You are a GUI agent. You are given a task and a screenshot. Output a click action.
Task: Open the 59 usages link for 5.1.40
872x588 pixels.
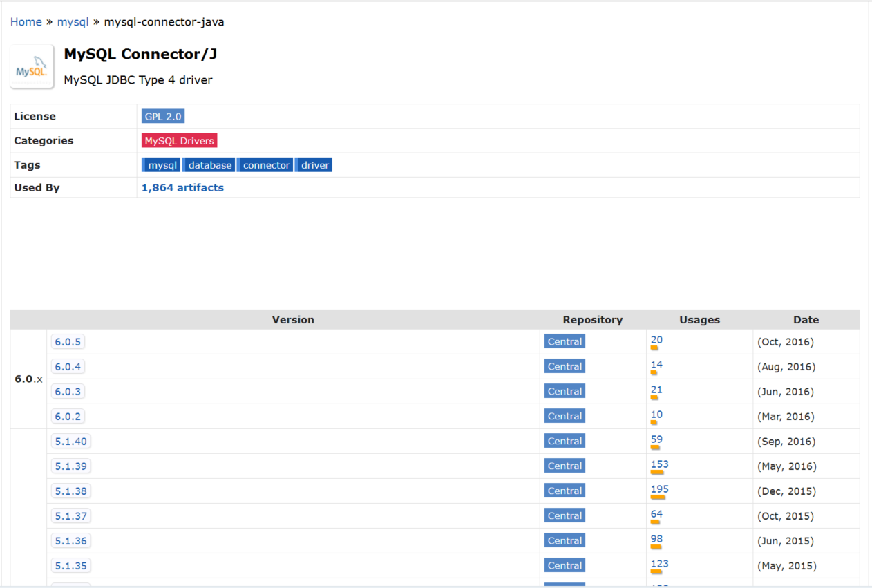(656, 439)
